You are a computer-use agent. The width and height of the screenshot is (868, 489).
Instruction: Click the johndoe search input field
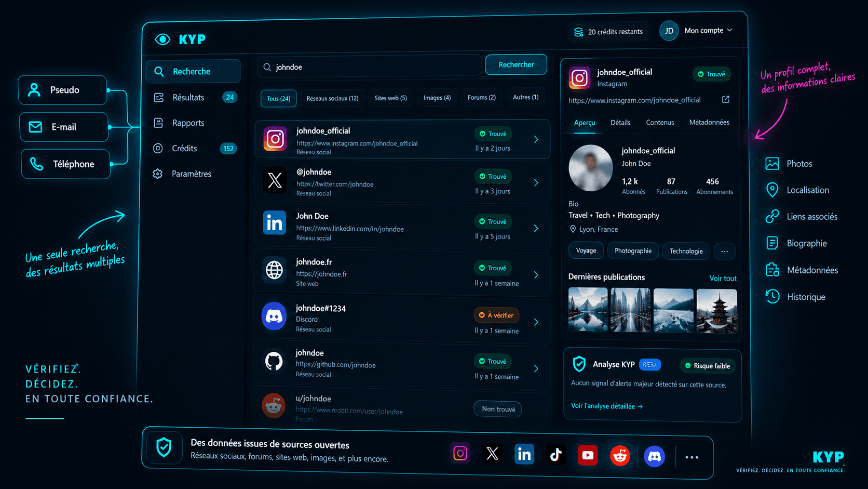369,67
